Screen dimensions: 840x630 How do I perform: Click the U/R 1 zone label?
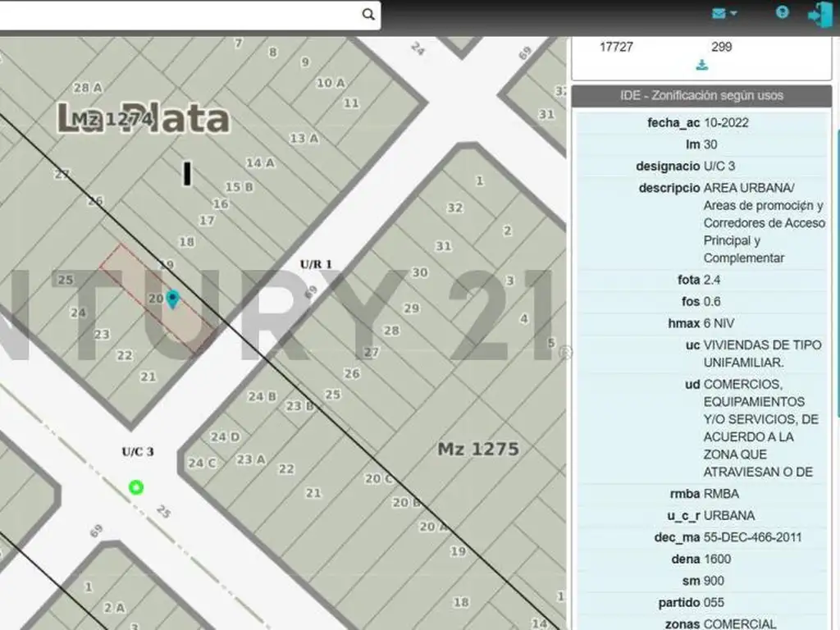tap(316, 264)
